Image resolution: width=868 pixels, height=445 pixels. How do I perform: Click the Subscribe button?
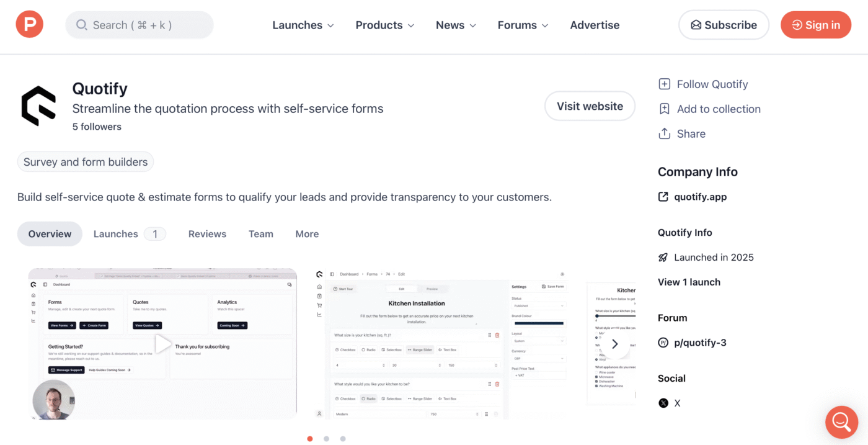pyautogui.click(x=724, y=25)
